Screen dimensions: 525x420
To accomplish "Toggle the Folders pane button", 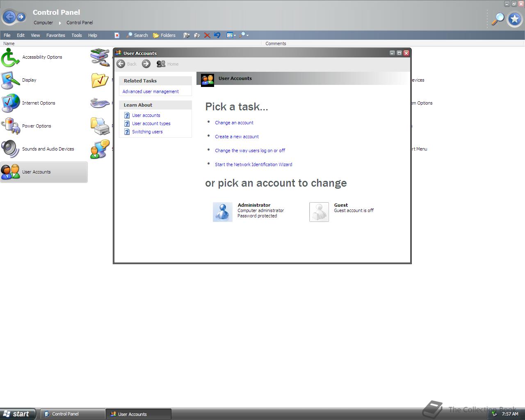I will [x=164, y=35].
